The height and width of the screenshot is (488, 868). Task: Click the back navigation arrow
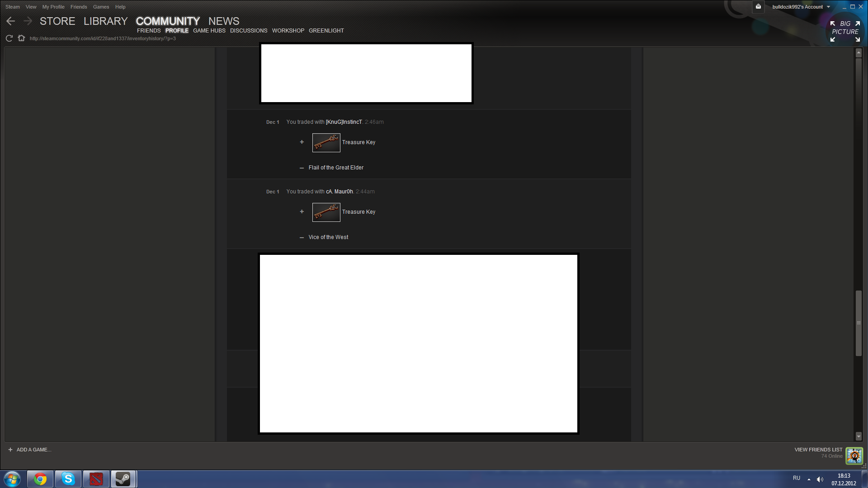pos(11,21)
